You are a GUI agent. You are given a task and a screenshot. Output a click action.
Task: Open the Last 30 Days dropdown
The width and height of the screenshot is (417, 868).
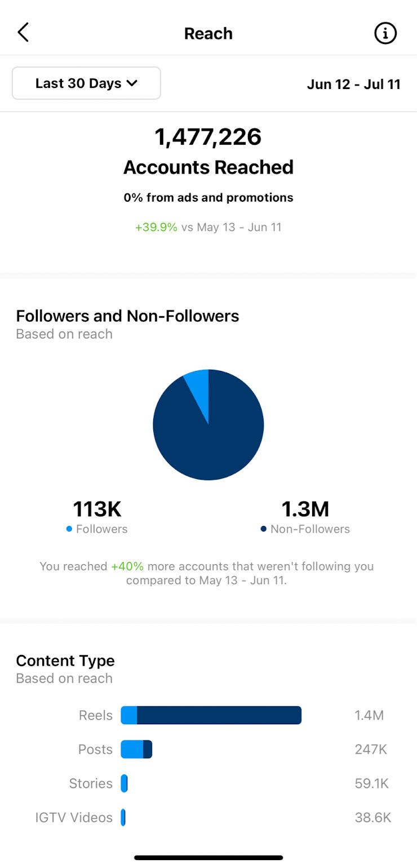coord(86,83)
